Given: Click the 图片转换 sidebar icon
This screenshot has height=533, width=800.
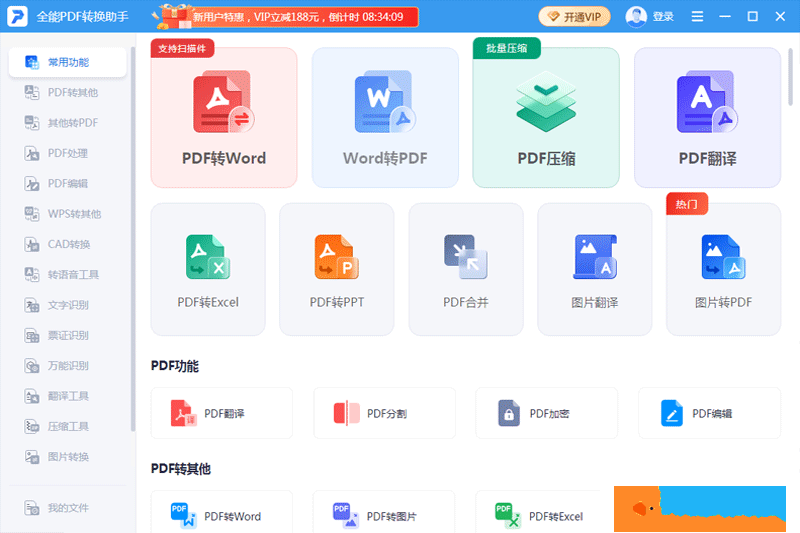Looking at the screenshot, I should pos(32,456).
